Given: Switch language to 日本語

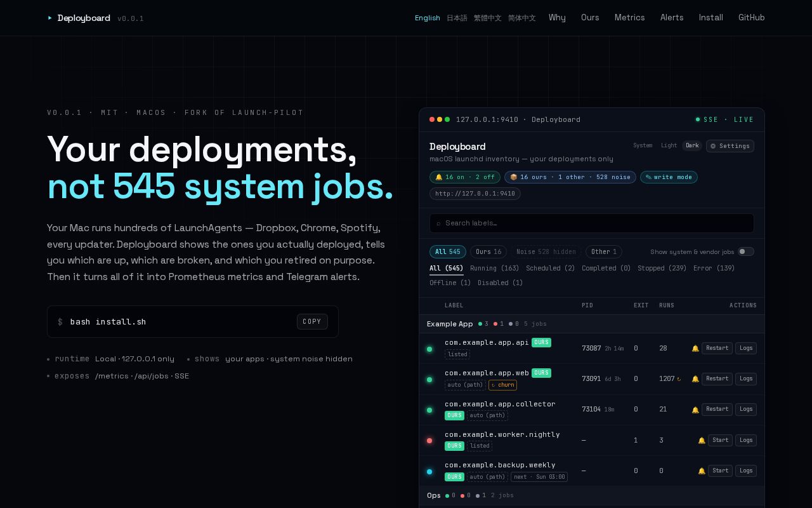Looking at the screenshot, I should click(457, 18).
